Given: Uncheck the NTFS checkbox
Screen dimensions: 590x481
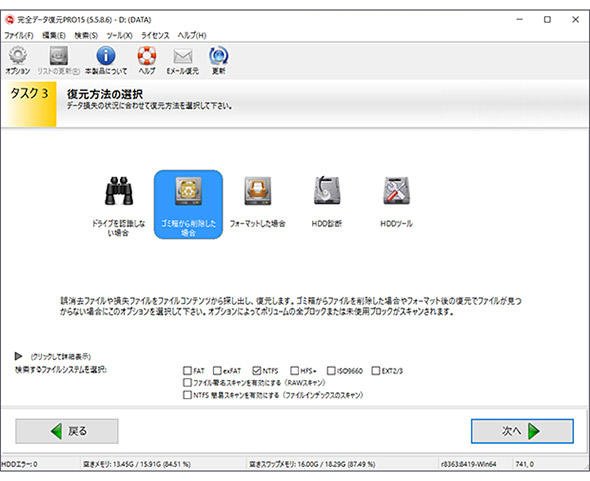Looking at the screenshot, I should tap(257, 371).
